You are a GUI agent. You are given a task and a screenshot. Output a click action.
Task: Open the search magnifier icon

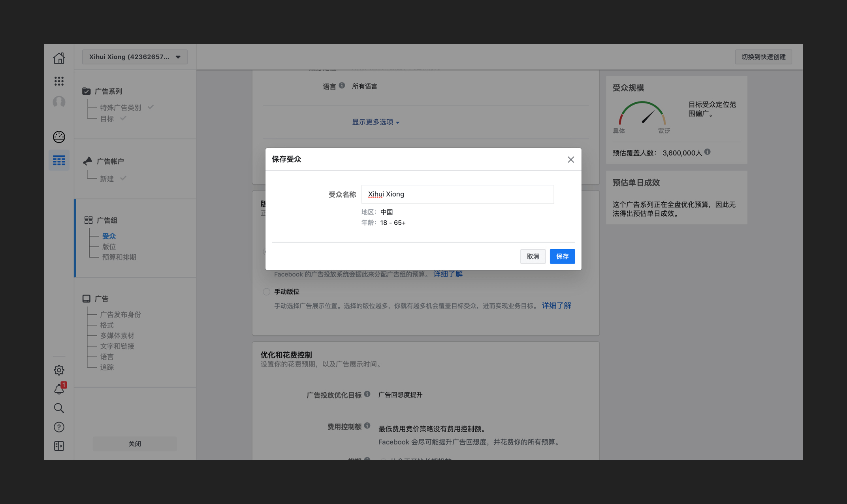click(59, 408)
